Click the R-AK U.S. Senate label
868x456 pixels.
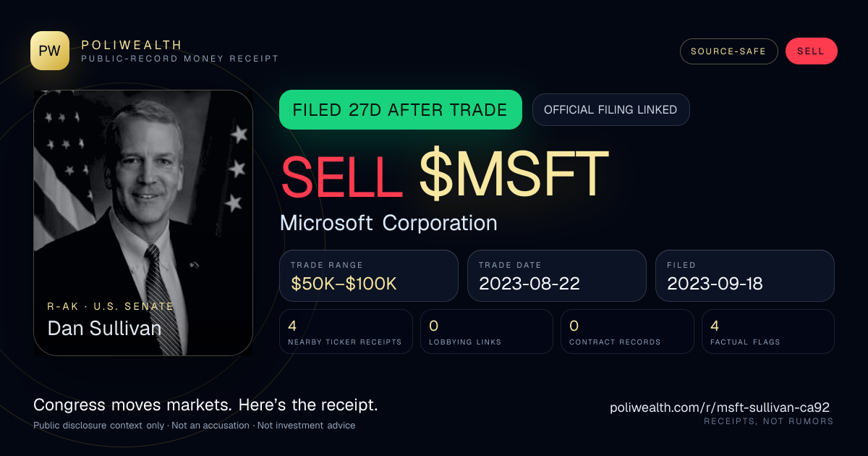(111, 306)
